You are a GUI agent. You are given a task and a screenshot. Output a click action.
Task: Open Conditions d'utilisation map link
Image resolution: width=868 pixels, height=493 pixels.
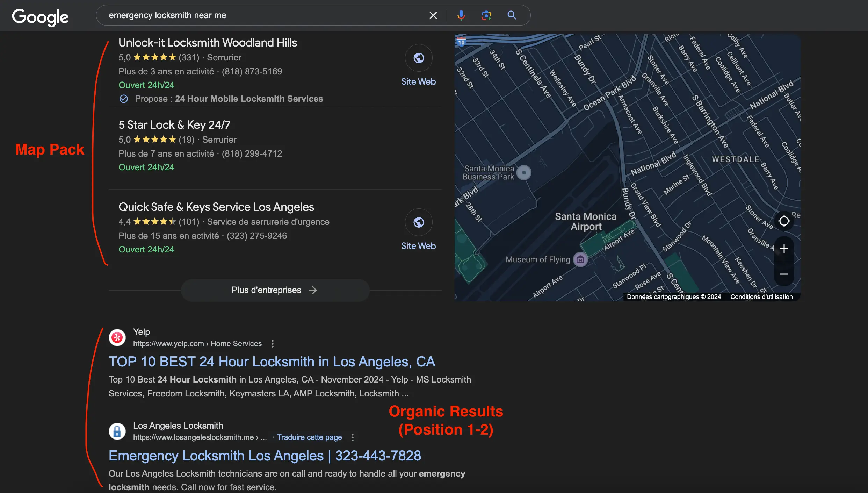click(x=761, y=297)
